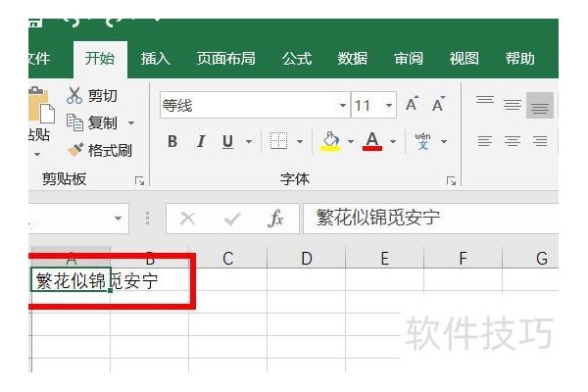Open the 插入 tab
Image resolution: width=588 pixels, height=392 pixels.
[155, 59]
